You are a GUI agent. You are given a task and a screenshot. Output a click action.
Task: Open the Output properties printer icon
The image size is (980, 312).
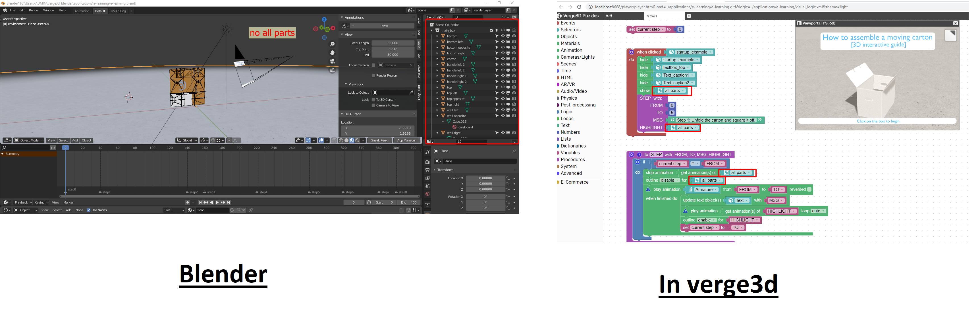pyautogui.click(x=427, y=170)
